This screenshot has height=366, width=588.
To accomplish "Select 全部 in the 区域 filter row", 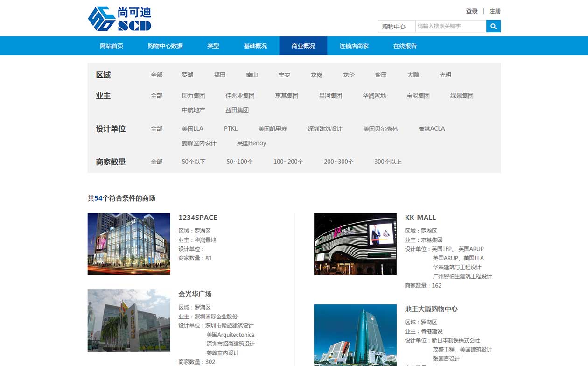I will pyautogui.click(x=157, y=75).
